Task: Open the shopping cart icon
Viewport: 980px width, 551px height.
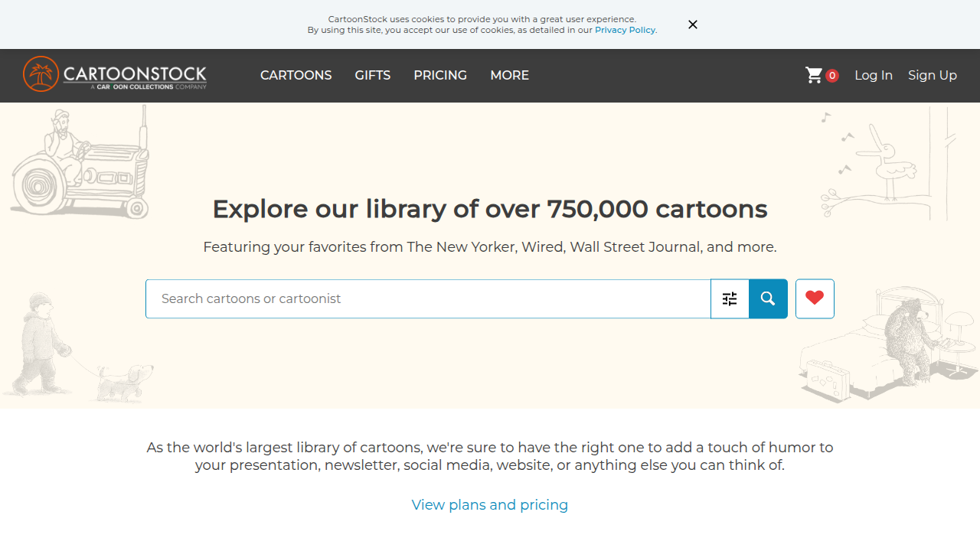Action: click(x=814, y=75)
